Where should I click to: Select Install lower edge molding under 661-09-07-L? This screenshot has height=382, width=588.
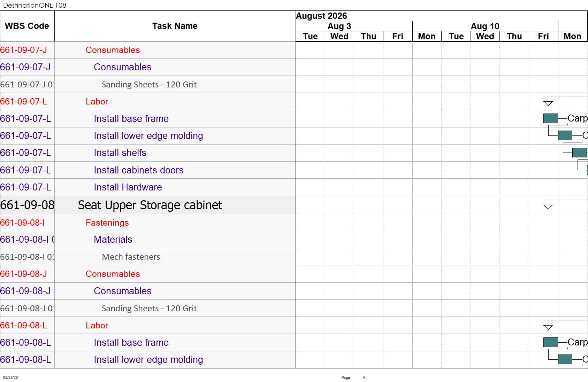pos(148,136)
